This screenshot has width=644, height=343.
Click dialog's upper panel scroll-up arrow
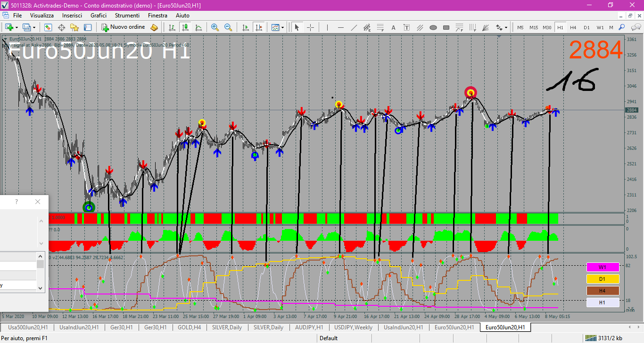point(41,220)
